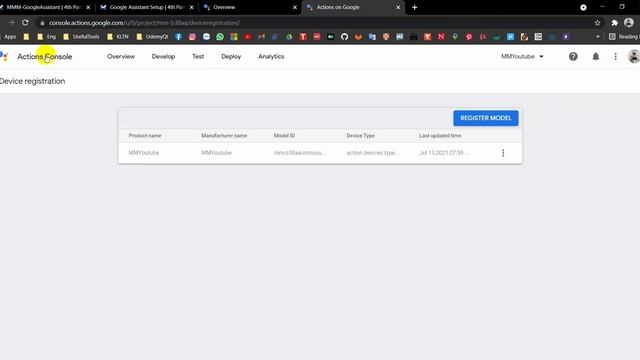Screen dimensions: 640x360
Task: Go to the Deploy menu
Action: point(231,56)
